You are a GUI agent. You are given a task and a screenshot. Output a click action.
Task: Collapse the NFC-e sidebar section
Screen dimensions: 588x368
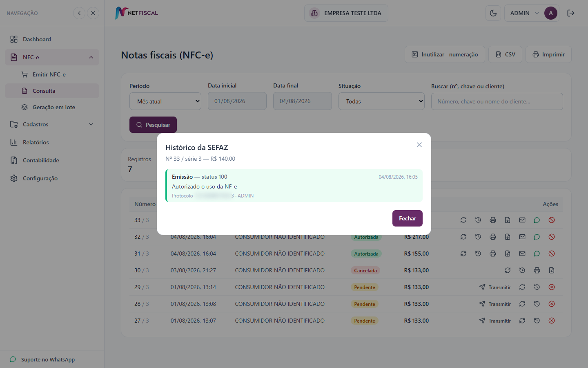[52, 57]
